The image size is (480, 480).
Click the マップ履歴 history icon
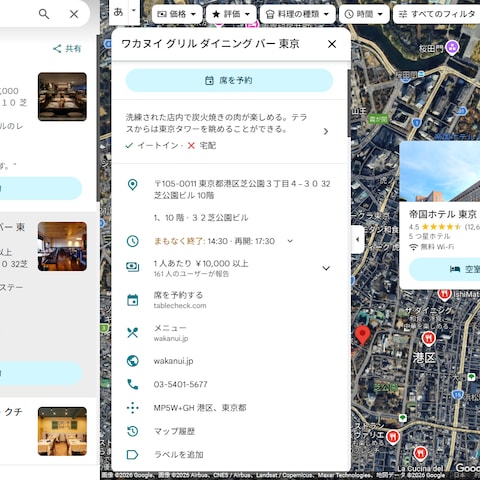tap(133, 431)
